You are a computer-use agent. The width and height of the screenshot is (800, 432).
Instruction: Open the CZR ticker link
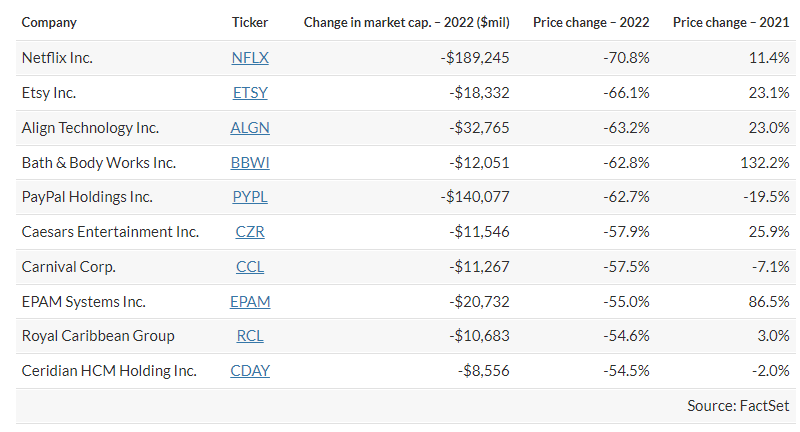[x=249, y=232]
